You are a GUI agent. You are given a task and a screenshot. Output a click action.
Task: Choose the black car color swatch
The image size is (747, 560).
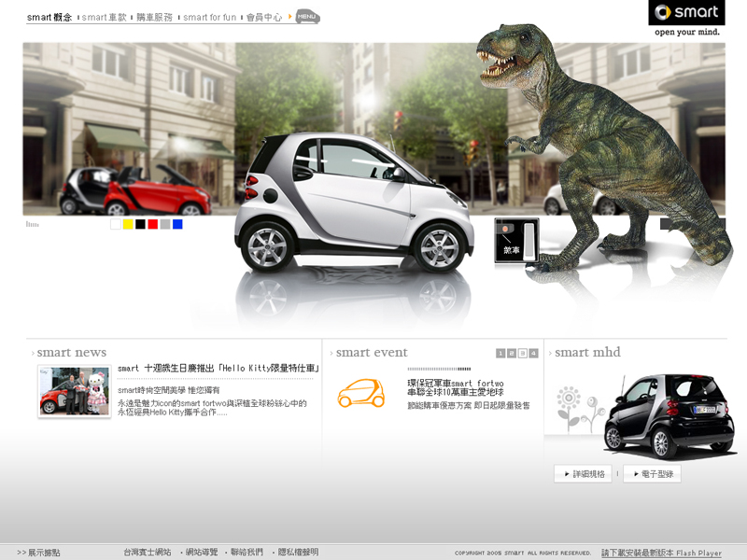coord(141,224)
